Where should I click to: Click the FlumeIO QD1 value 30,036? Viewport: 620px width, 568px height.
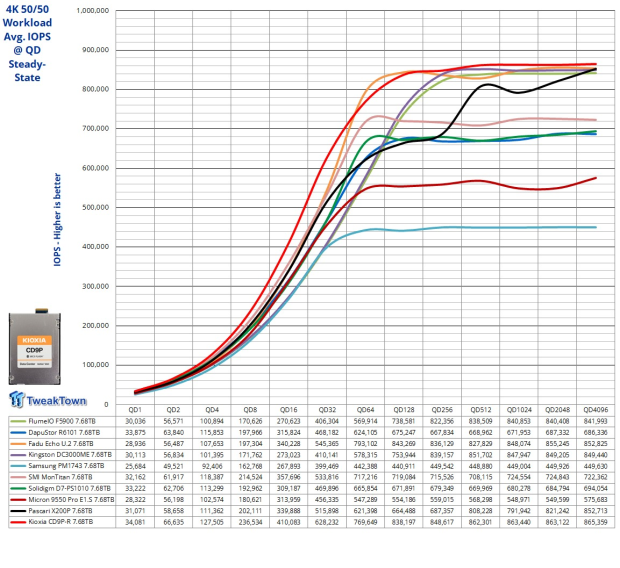point(135,422)
